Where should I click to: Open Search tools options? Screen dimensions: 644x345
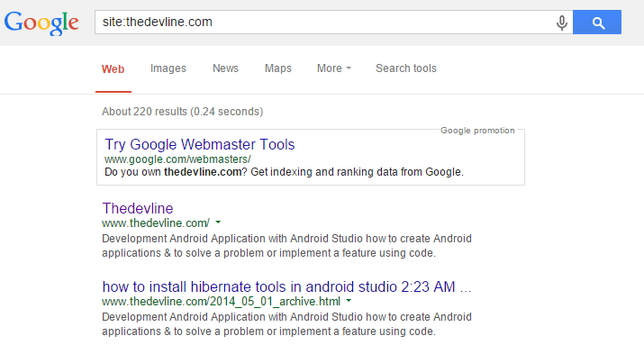406,68
